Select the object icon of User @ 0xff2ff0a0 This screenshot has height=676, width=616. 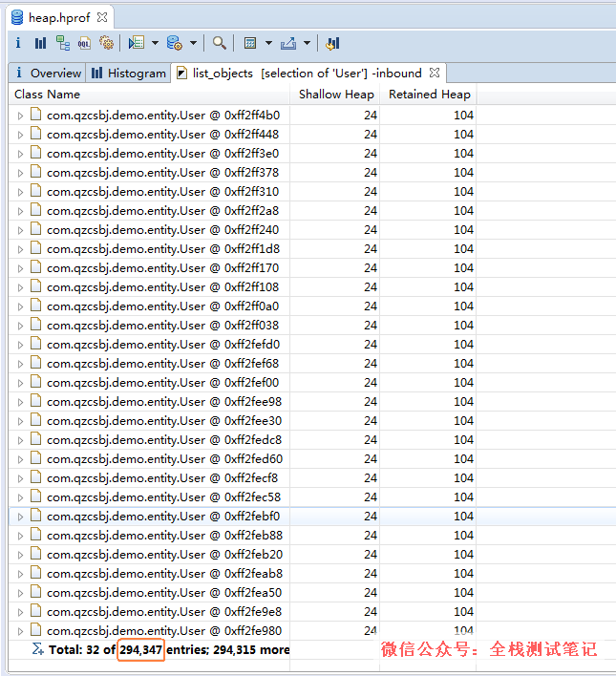(x=35, y=306)
